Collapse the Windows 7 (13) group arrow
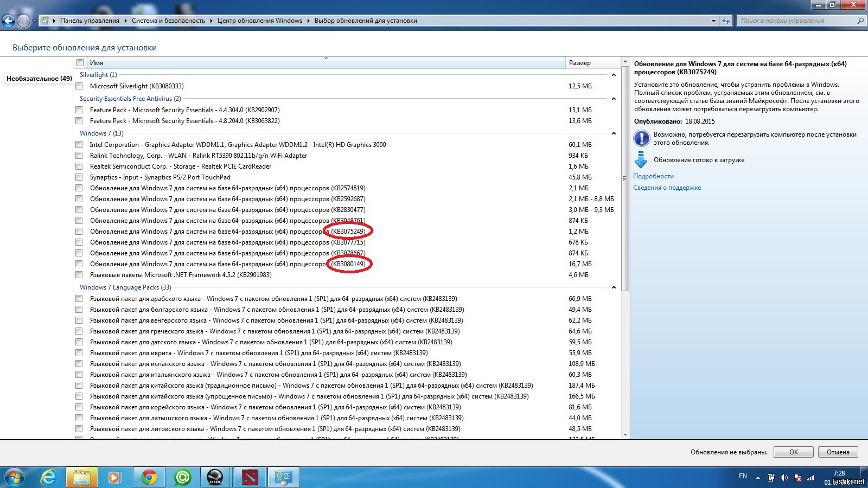Screen dimensions: 868x488 [614, 133]
